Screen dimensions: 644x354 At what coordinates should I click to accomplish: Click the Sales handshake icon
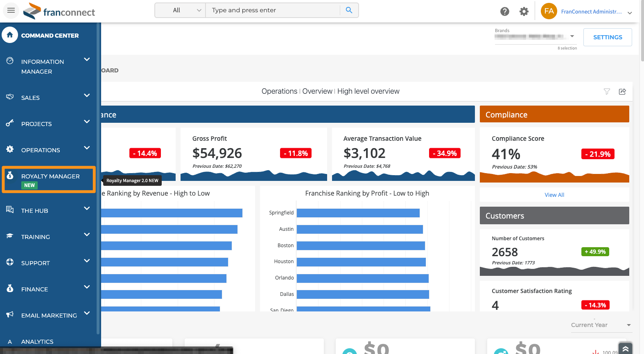tap(10, 97)
